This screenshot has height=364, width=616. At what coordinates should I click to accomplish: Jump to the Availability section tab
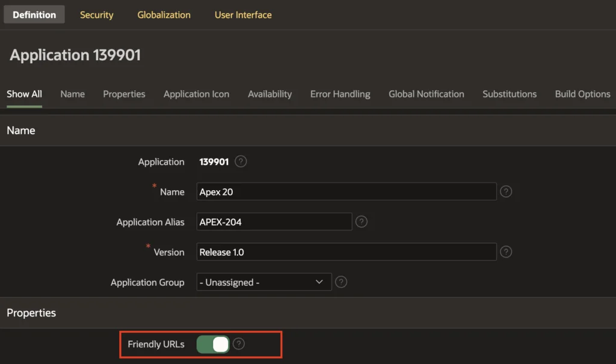click(x=270, y=94)
